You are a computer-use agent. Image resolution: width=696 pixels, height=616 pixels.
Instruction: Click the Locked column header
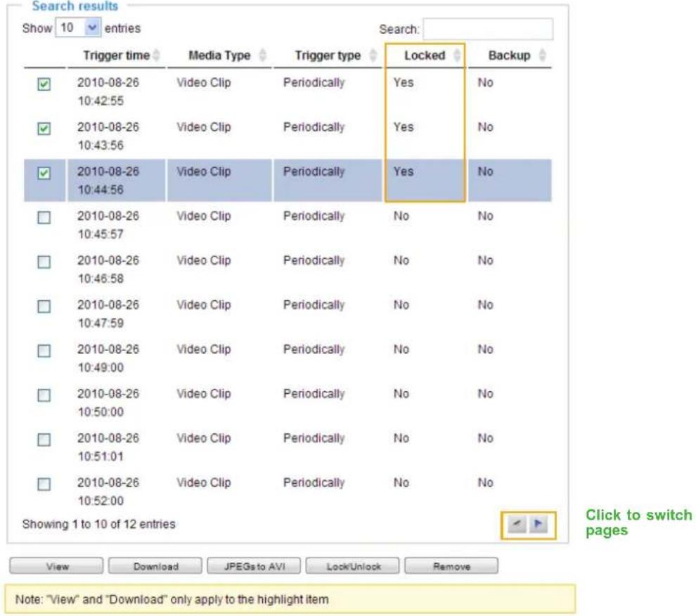(x=425, y=56)
